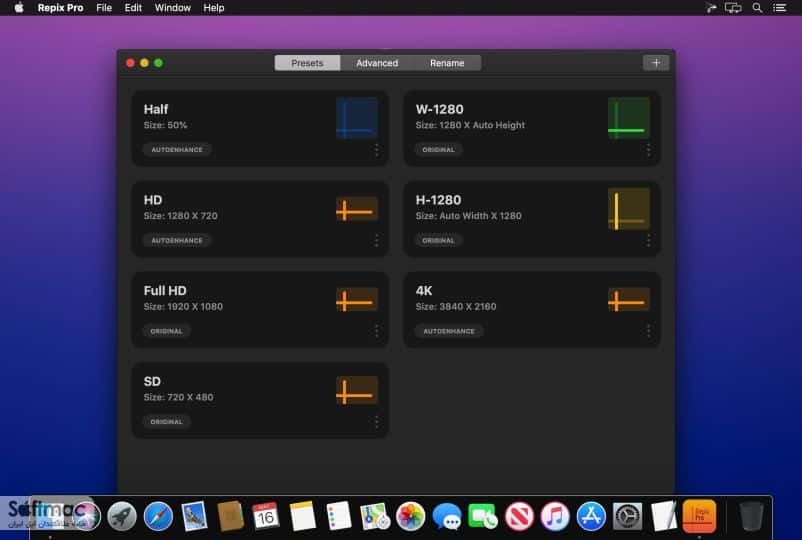Click the display mirroring menu bar icon

click(732, 8)
